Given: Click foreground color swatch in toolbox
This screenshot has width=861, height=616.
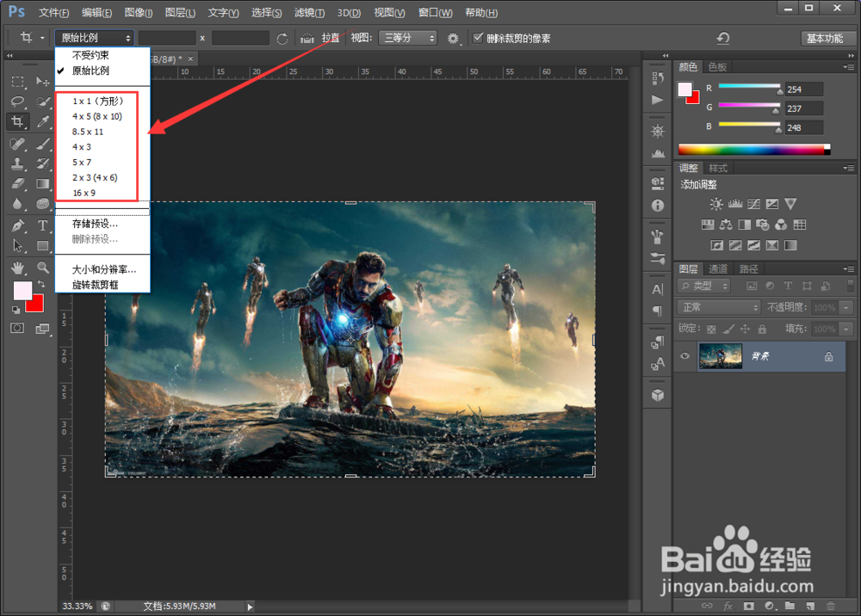Looking at the screenshot, I should (22, 290).
